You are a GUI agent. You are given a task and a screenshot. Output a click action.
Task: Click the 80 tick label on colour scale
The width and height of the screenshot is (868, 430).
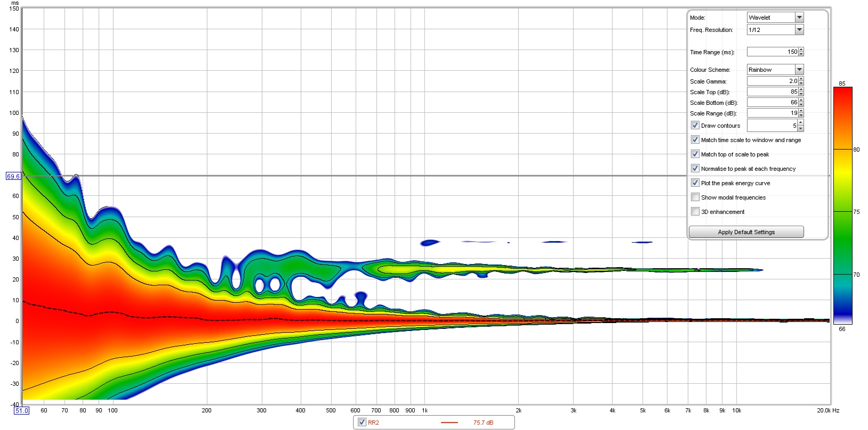[856, 150]
